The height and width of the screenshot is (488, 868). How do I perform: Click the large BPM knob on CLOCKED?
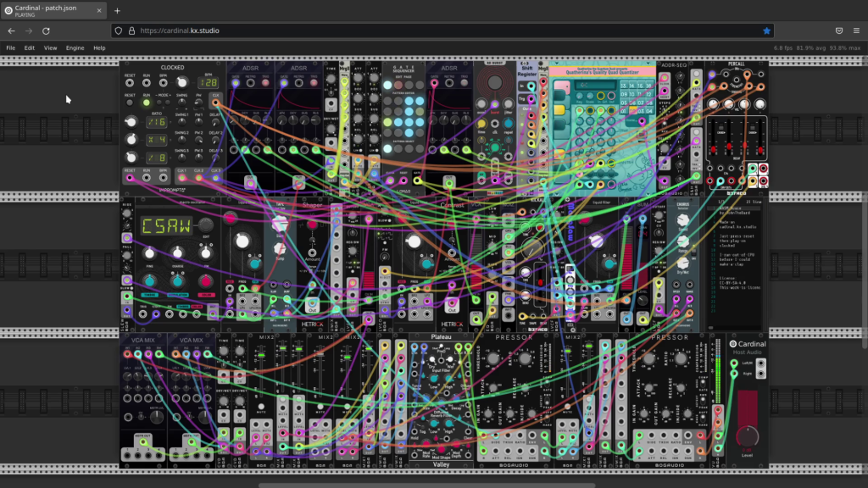(x=181, y=83)
